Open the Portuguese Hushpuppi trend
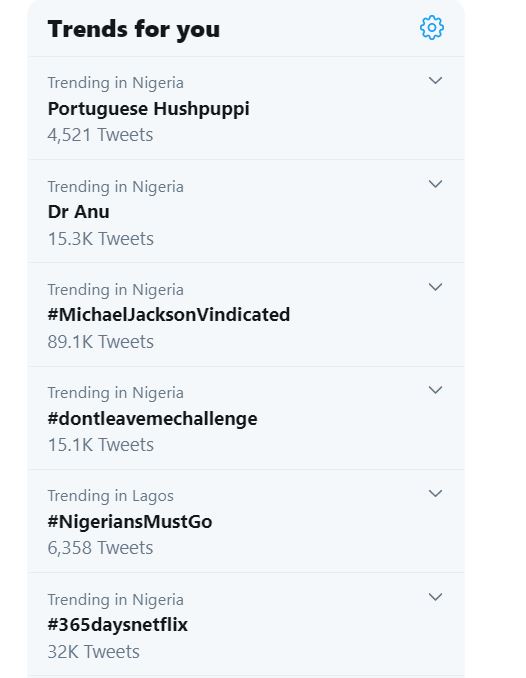The image size is (526, 678). (148, 109)
